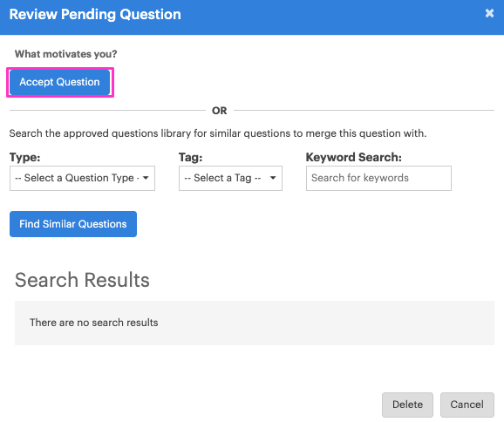Focus the Search for keywords field

[x=378, y=178]
